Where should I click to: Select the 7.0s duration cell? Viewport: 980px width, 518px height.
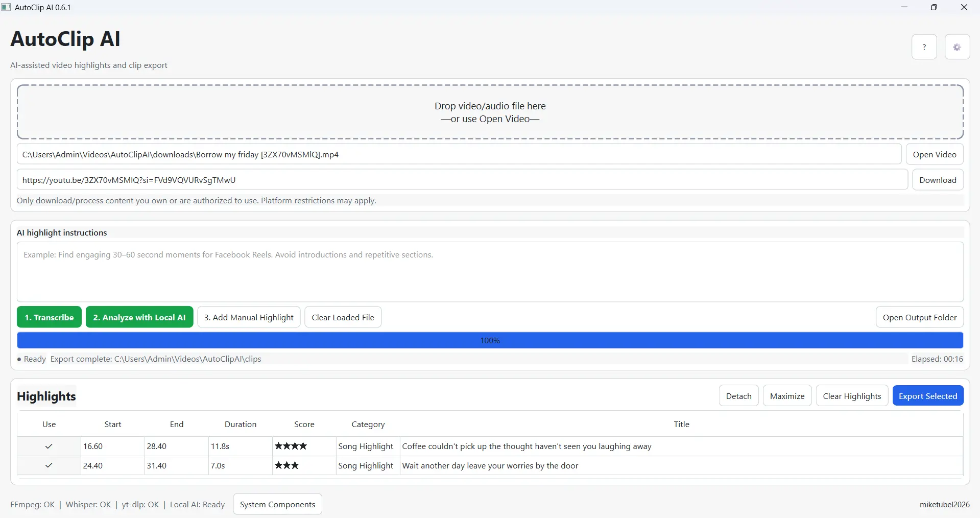click(241, 466)
